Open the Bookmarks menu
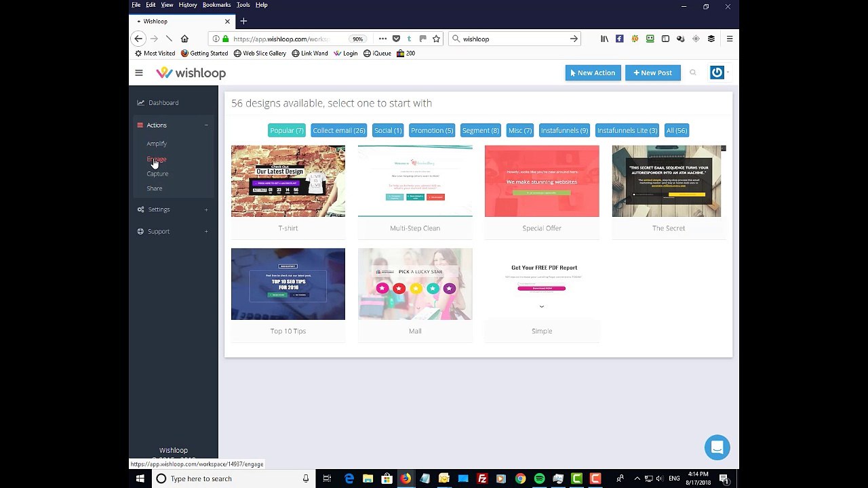 [216, 5]
